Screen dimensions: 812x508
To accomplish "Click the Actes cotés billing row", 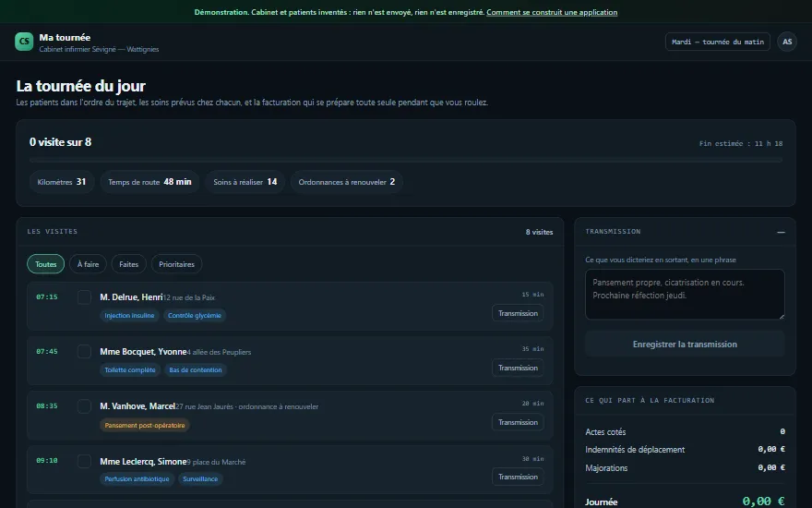I will pos(685,432).
